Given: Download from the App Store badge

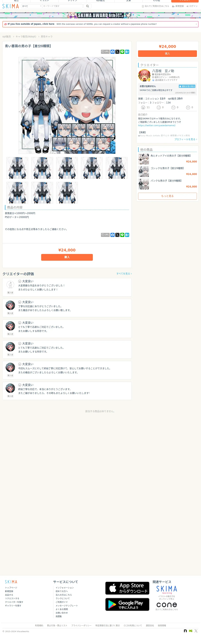Looking at the screenshot, I should tap(127, 588).
